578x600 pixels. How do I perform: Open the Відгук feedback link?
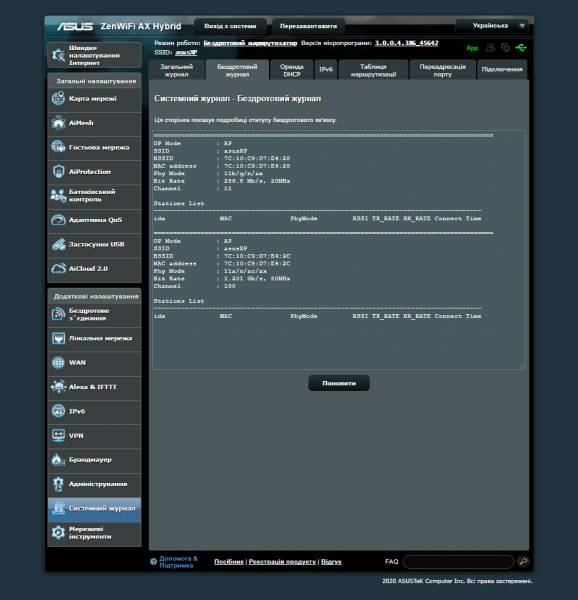click(x=331, y=562)
